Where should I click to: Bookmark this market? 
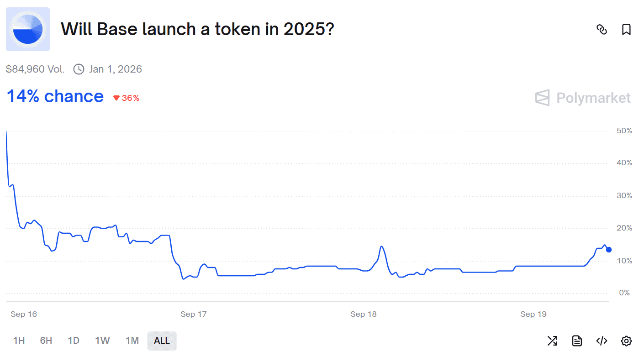626,29
